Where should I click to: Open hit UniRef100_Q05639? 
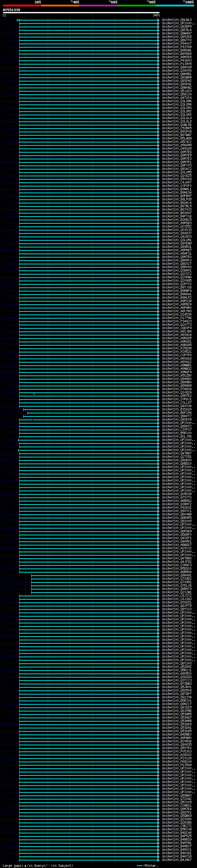(x=176, y=494)
